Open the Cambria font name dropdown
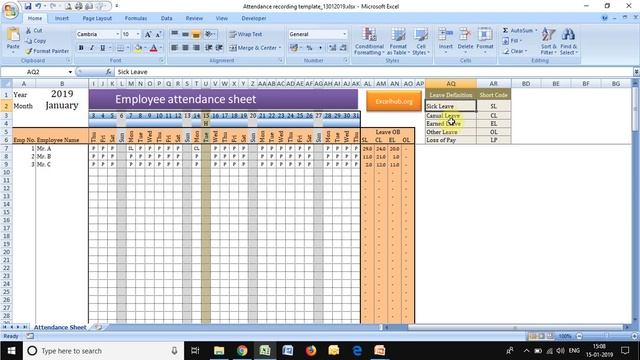The height and width of the screenshot is (360, 640). [x=117, y=34]
